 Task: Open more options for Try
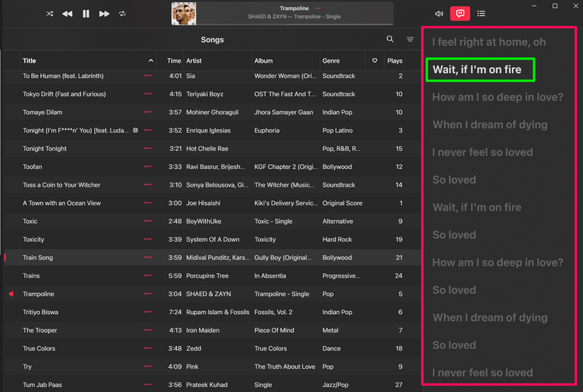(148, 366)
